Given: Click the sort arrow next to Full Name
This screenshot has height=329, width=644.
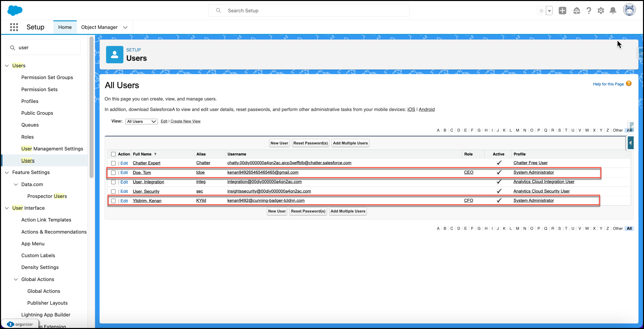Looking at the screenshot, I should (x=155, y=154).
